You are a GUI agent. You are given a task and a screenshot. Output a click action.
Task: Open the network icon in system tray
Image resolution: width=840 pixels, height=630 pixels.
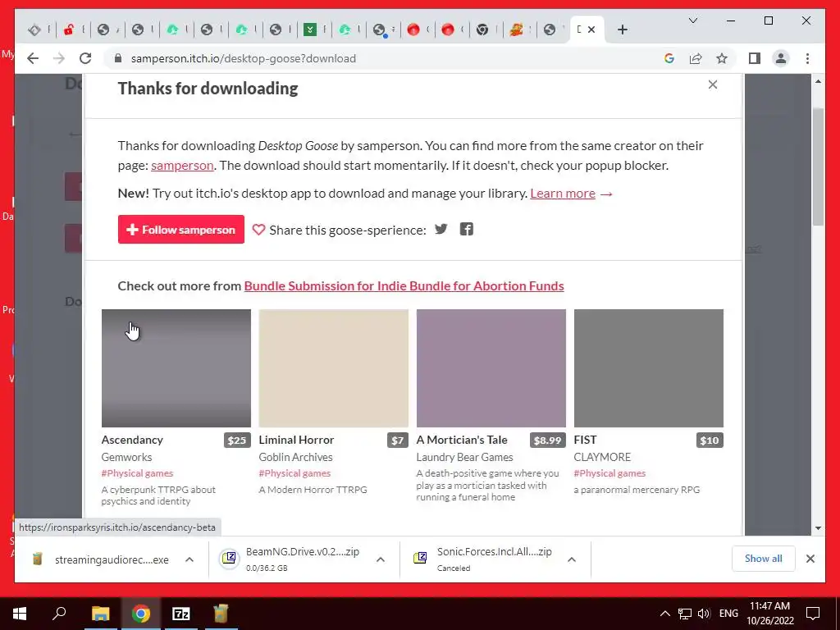[x=685, y=614]
